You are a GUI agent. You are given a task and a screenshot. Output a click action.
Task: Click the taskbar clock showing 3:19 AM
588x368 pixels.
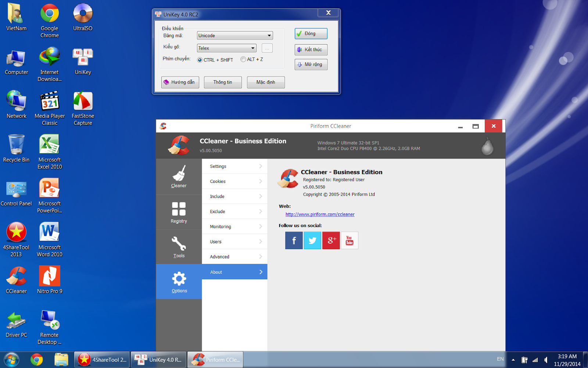567,360
